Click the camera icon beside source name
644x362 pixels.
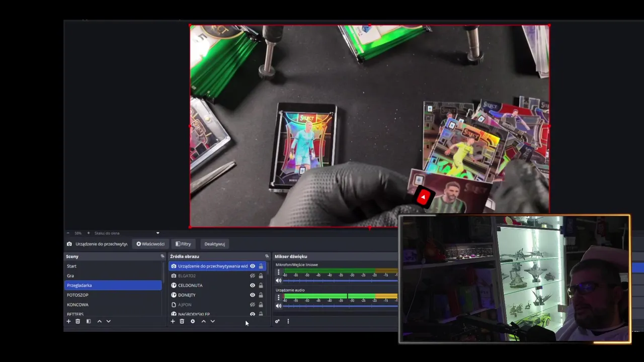pyautogui.click(x=69, y=244)
